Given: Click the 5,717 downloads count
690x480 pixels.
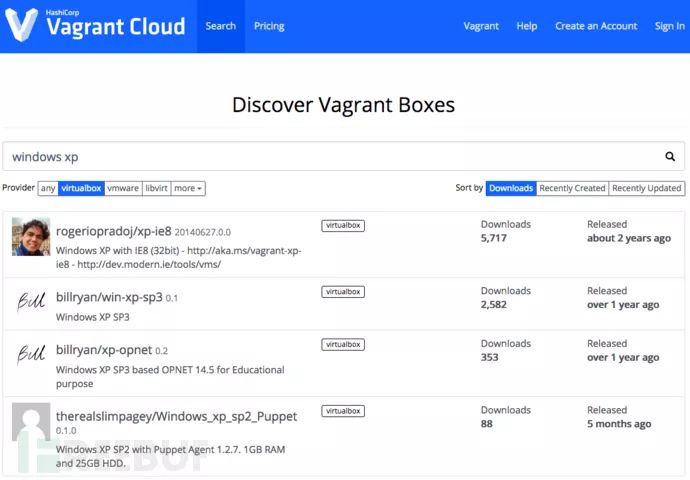Looking at the screenshot, I should pyautogui.click(x=494, y=238).
